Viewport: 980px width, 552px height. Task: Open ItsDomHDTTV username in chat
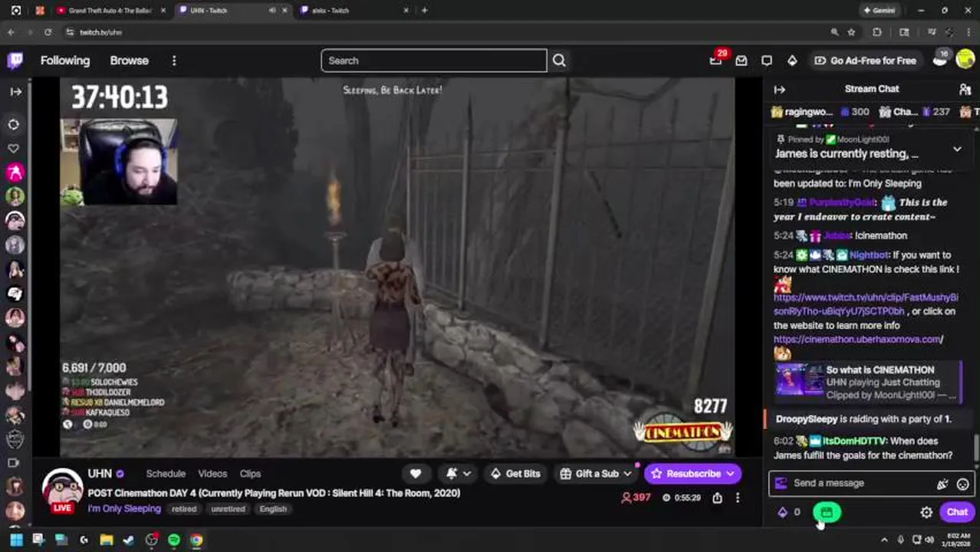(854, 442)
